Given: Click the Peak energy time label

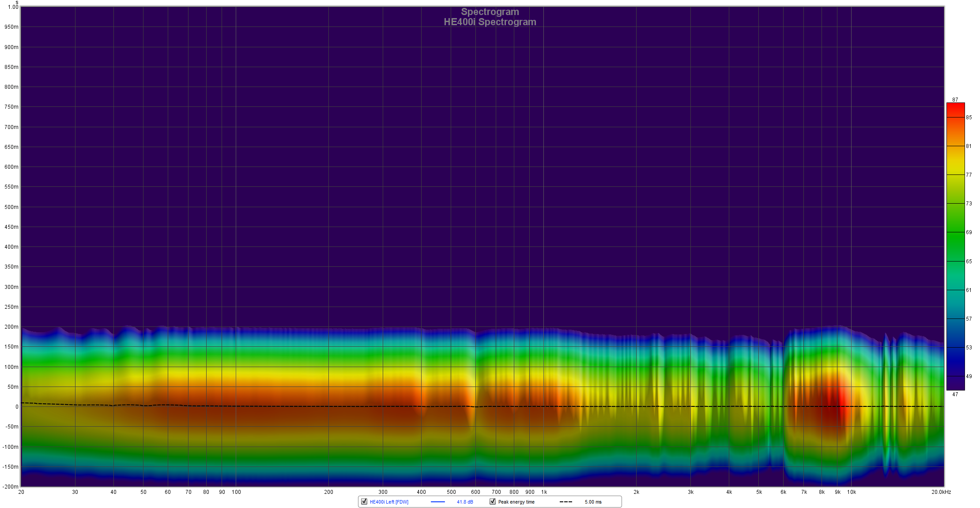Looking at the screenshot, I should tap(516, 502).
